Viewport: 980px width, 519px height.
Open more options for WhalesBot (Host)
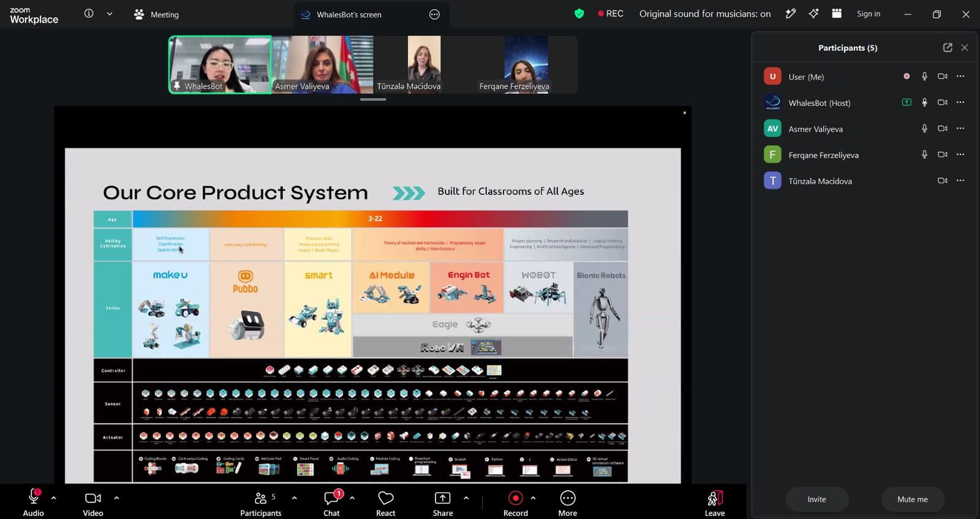tap(960, 102)
